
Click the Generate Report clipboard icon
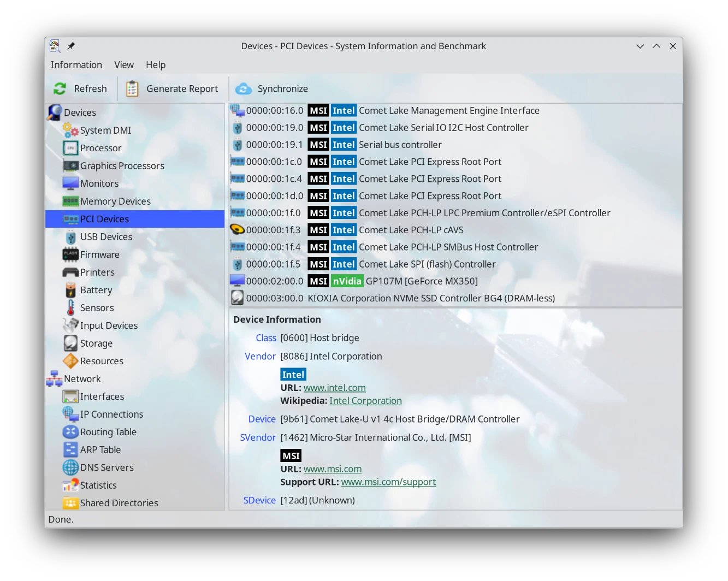click(132, 88)
